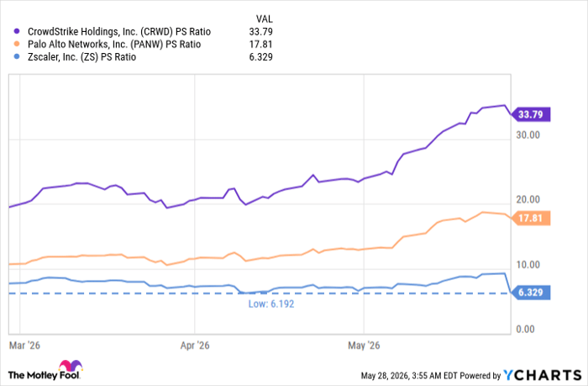Click the 33.79 value in legend table
The image size is (588, 386).
click(x=261, y=32)
